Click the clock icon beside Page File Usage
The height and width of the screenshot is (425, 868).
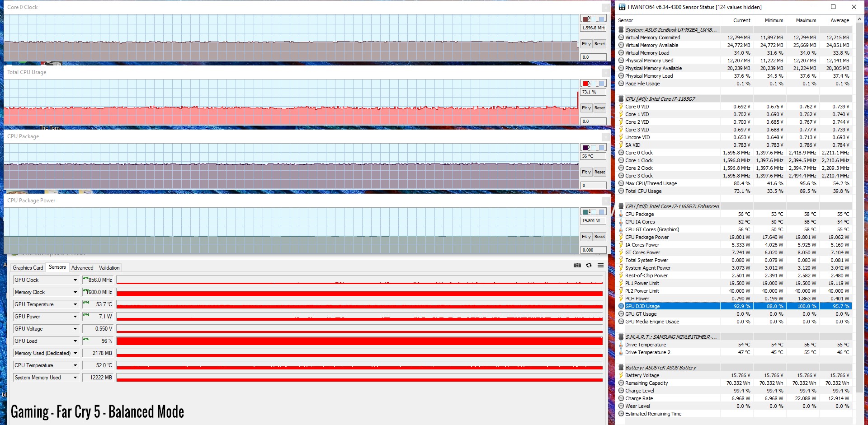pos(621,84)
